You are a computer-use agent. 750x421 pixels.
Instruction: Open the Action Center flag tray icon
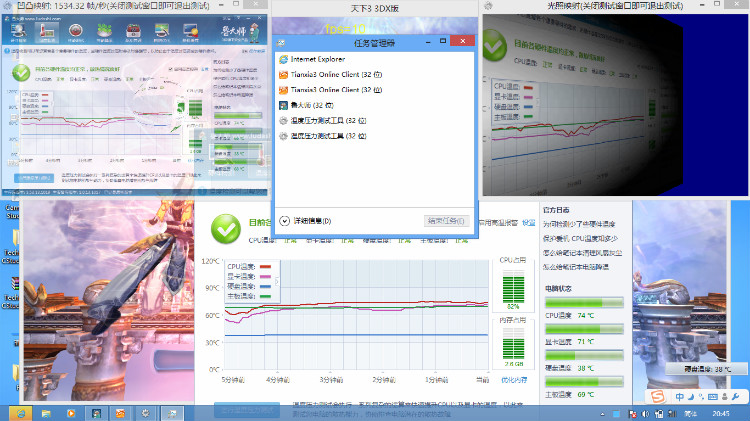click(632, 414)
